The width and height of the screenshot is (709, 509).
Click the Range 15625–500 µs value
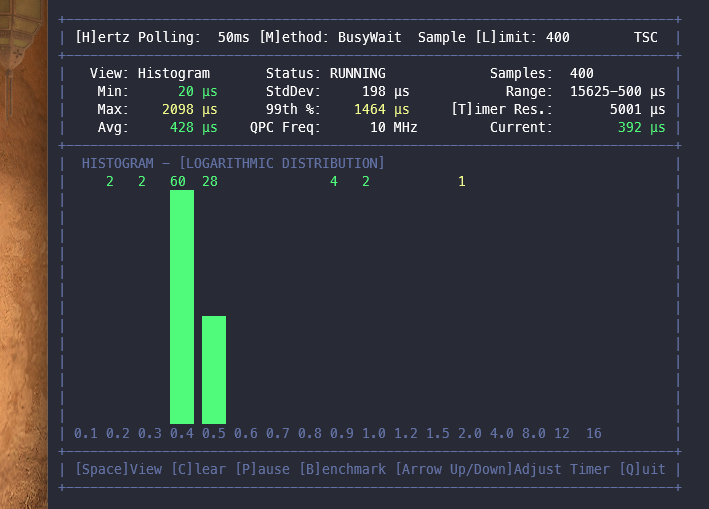pyautogui.click(x=617, y=92)
